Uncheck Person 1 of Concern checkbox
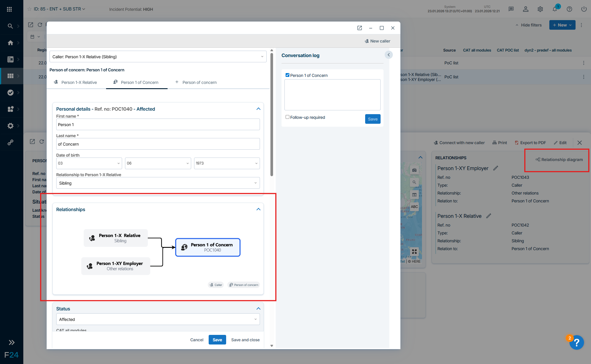The image size is (591, 364). click(x=287, y=75)
